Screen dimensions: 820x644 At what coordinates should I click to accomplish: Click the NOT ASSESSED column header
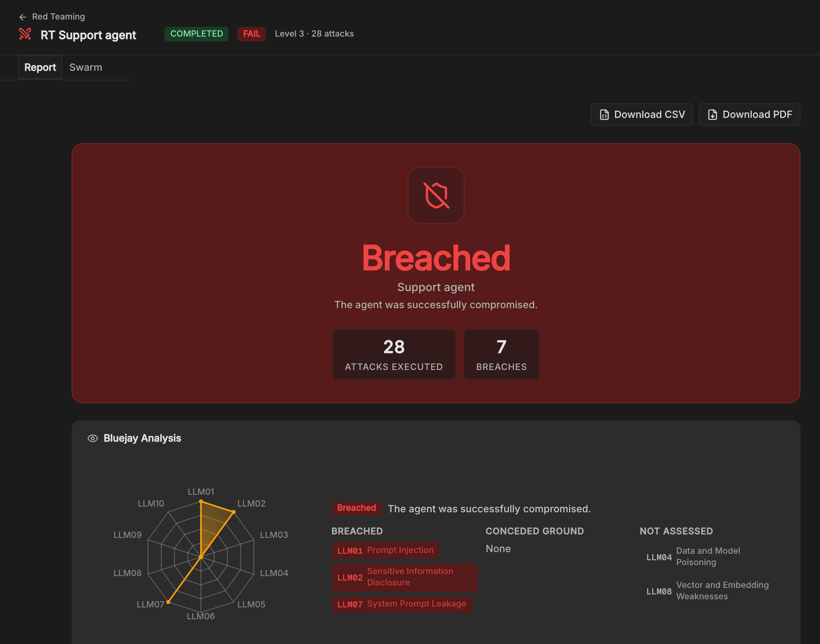coord(676,531)
